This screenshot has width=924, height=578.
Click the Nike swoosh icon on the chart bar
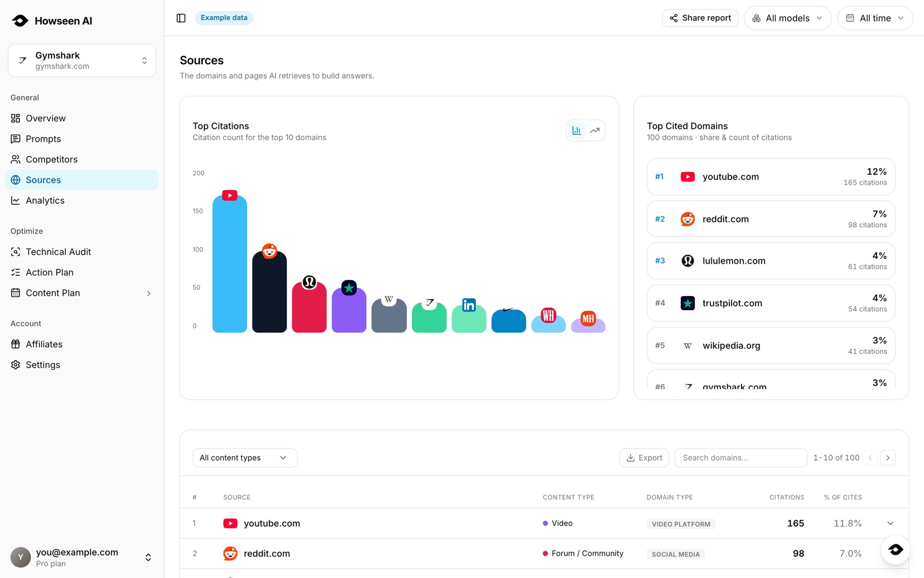(509, 310)
